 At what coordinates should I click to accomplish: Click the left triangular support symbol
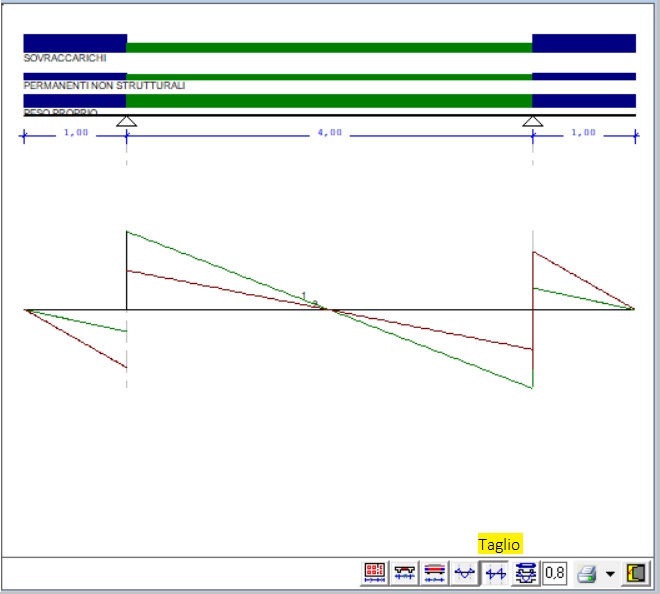tap(126, 122)
